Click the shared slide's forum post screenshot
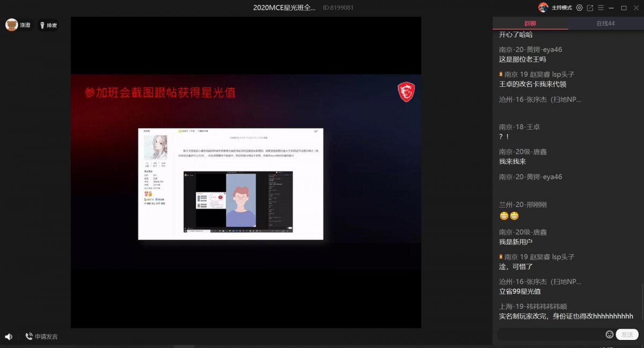The width and height of the screenshot is (644, 348). point(231,184)
